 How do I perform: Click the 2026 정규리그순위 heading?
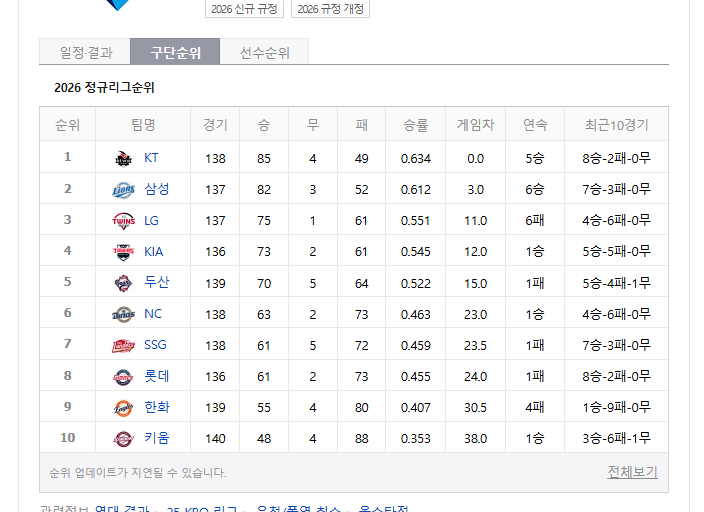pos(104,87)
